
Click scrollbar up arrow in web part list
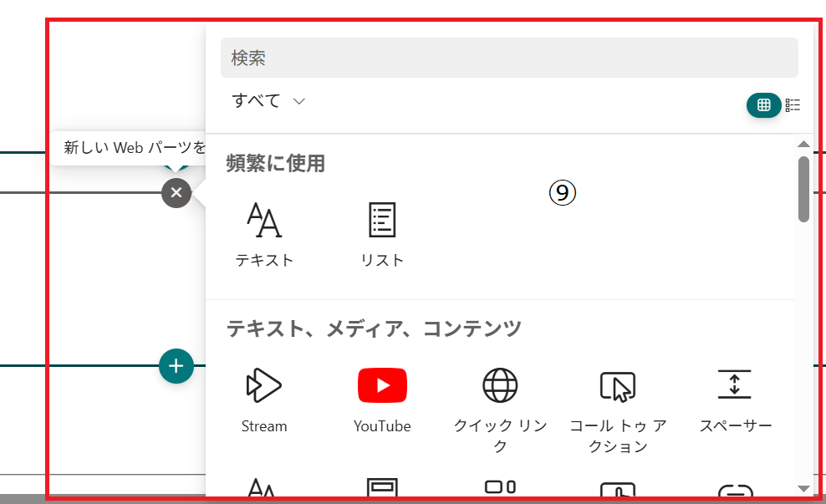point(803,145)
